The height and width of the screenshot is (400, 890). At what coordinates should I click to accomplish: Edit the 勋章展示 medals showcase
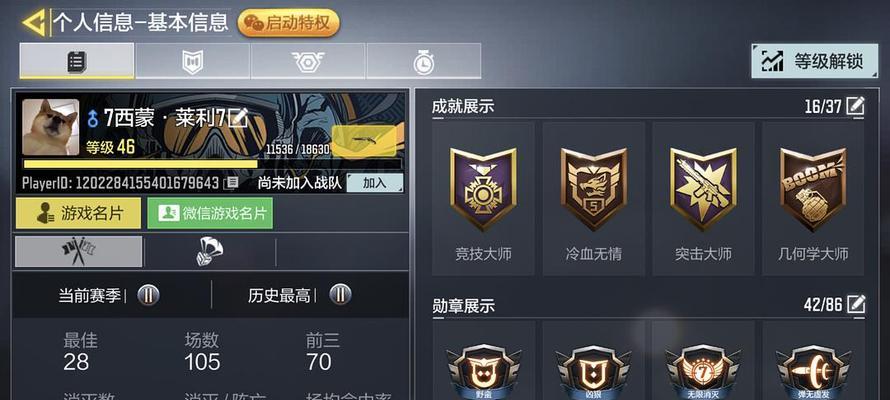click(855, 305)
